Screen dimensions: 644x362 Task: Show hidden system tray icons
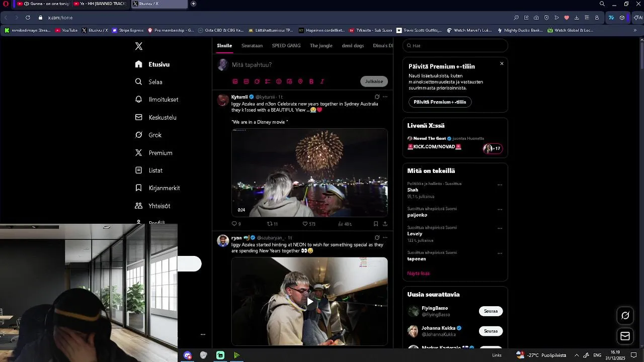coord(577,355)
